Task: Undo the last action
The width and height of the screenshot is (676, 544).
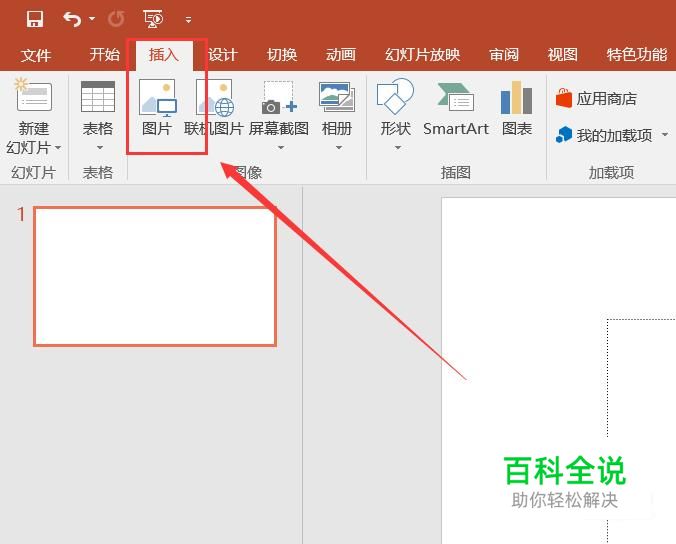Action: coord(72,19)
